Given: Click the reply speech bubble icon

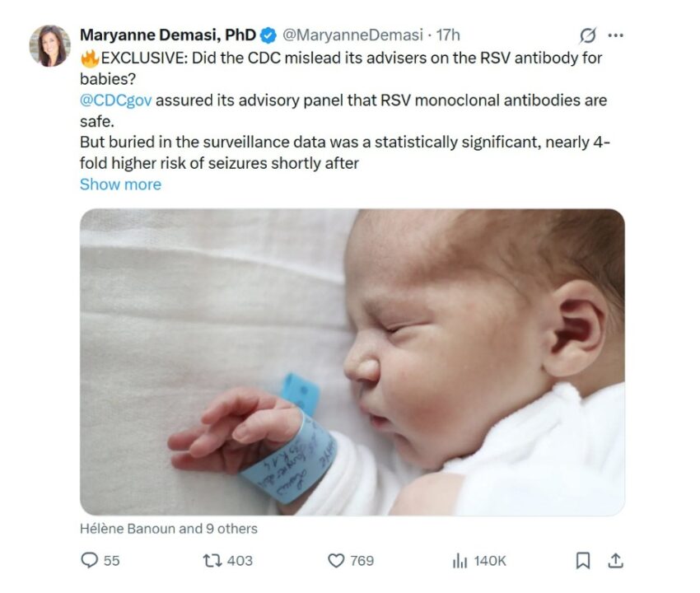Looking at the screenshot, I should pos(90,561).
